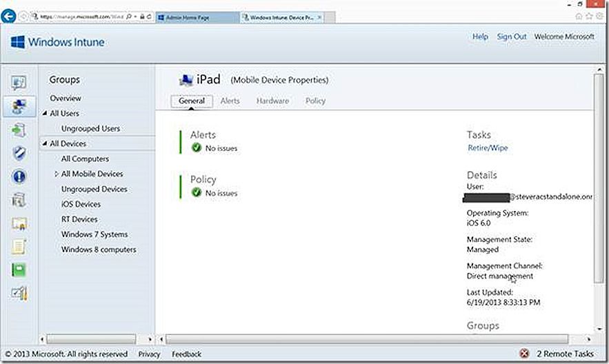Collapse the All Devices tree node

point(45,143)
